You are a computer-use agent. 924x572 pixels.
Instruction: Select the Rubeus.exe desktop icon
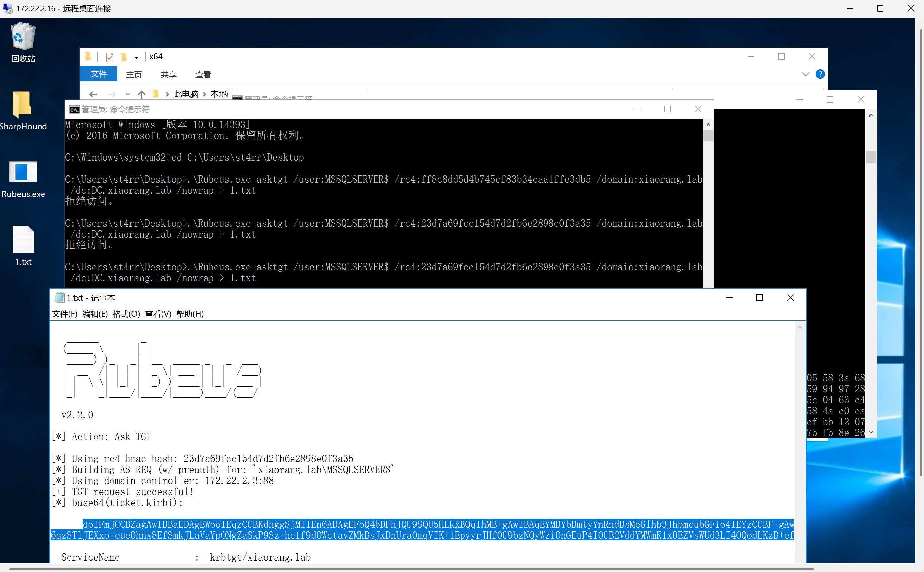coord(23,179)
